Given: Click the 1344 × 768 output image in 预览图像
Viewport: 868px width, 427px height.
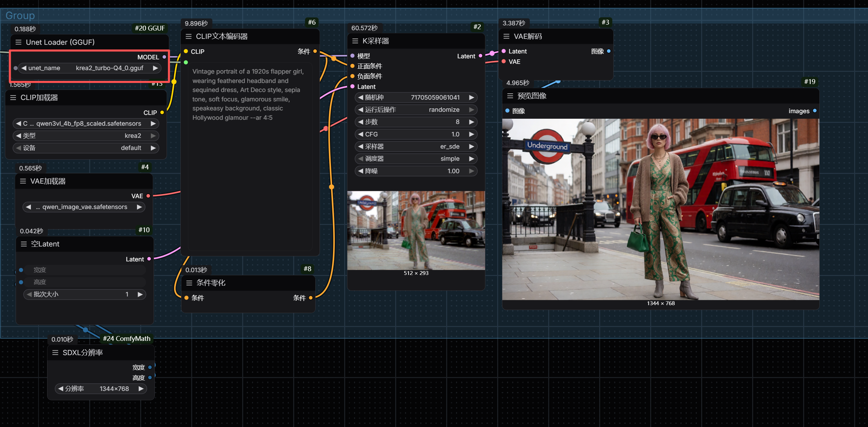Looking at the screenshot, I should coord(661,209).
